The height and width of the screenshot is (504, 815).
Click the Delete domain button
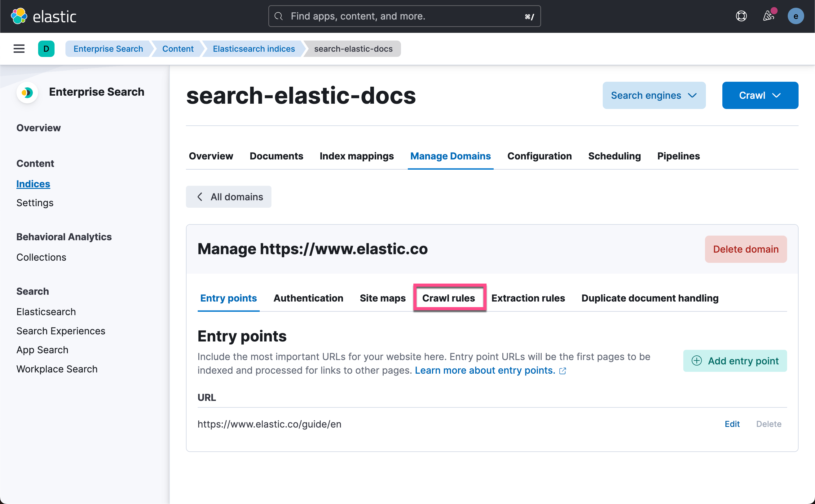pos(746,249)
